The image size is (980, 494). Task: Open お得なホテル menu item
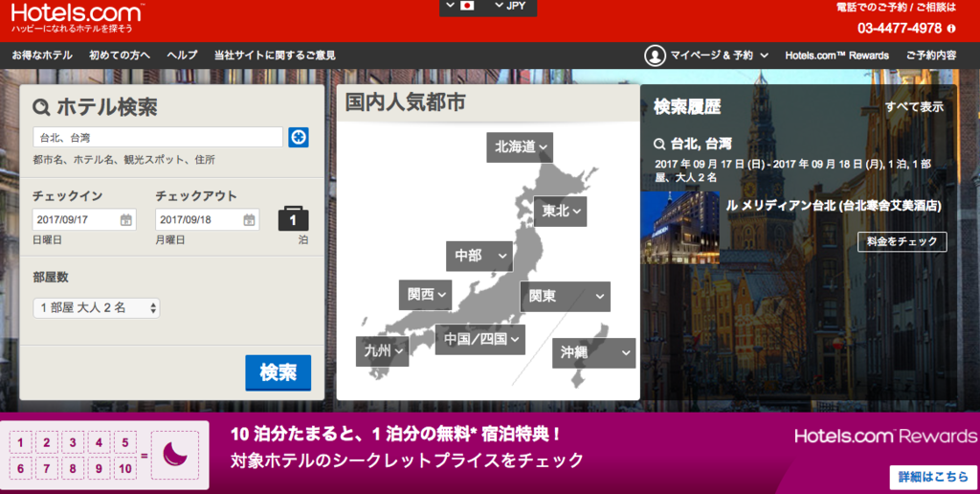42,56
